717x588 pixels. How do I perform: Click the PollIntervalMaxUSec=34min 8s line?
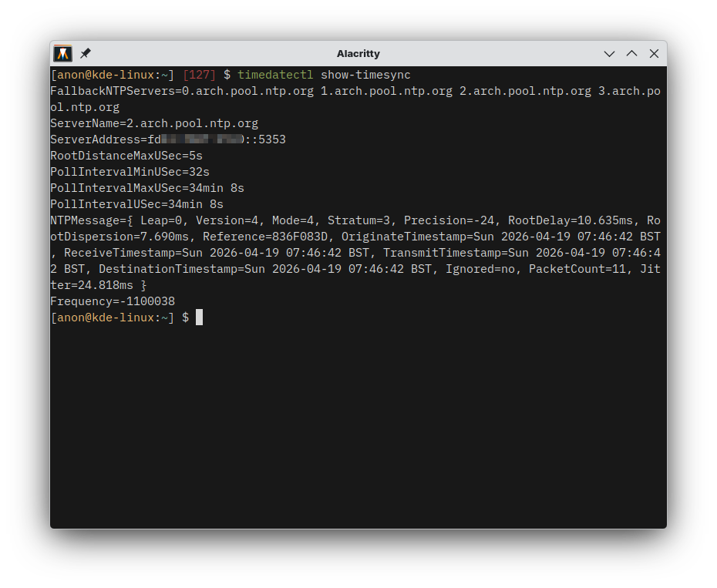pos(147,188)
